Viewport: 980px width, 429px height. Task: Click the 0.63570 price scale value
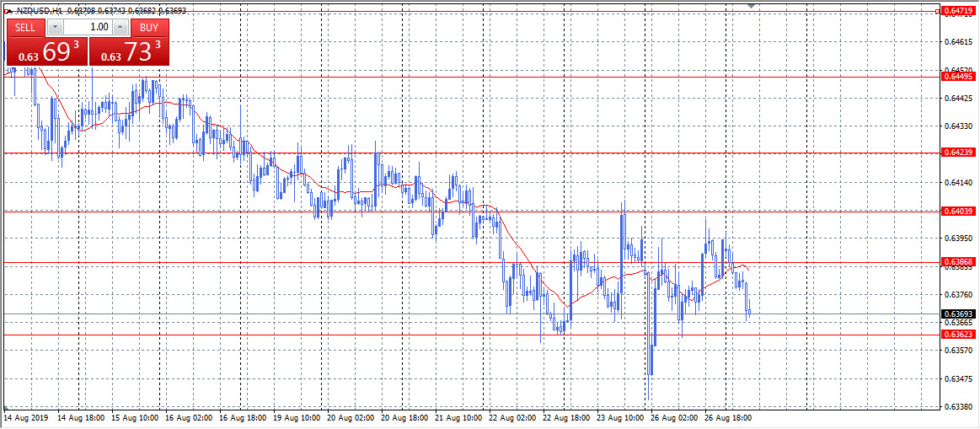point(956,351)
